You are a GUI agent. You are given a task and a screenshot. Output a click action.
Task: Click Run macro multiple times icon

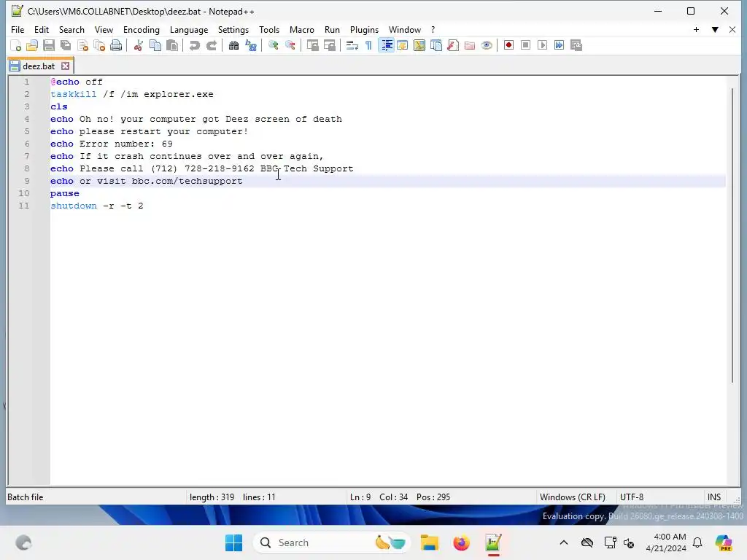[560, 45]
